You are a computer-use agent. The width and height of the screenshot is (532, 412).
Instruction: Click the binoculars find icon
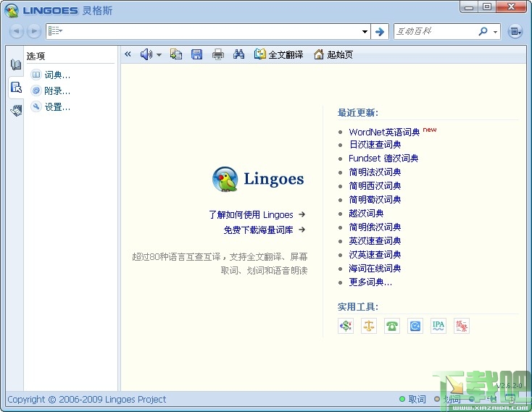(x=239, y=54)
